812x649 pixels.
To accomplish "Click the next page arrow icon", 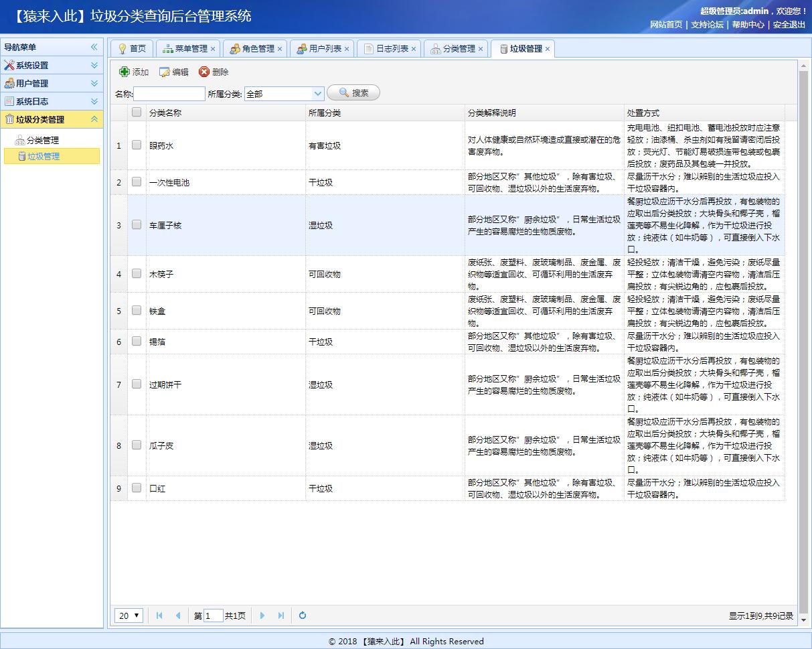I will click(x=262, y=615).
